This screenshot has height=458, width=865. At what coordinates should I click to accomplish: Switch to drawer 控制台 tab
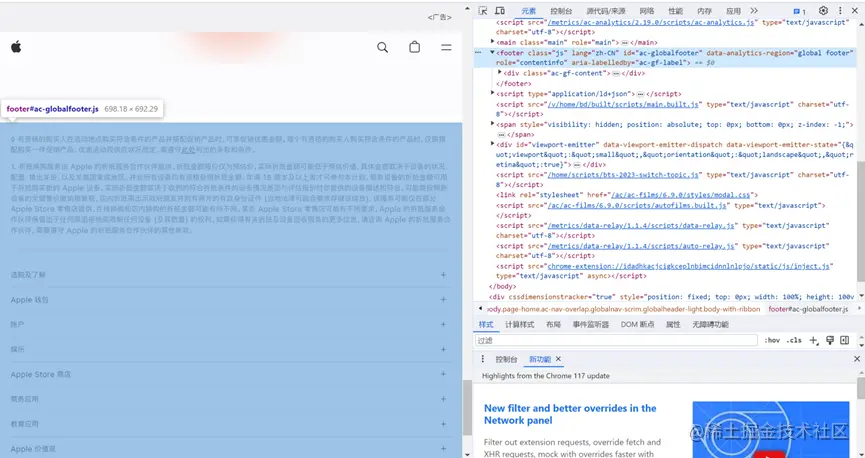point(506,359)
